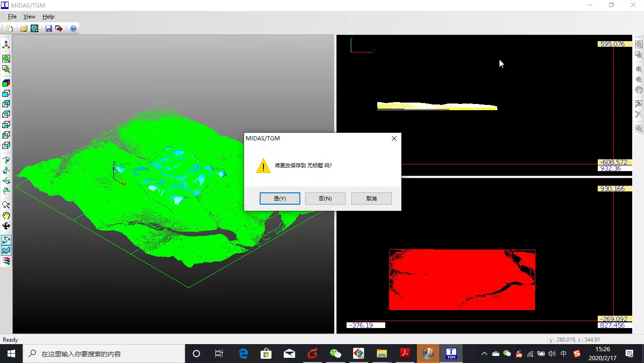The width and height of the screenshot is (644, 363).
Task: Show hidden tray icons chevron
Action: click(484, 354)
